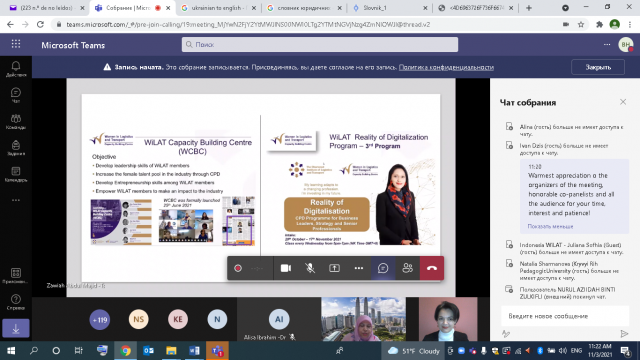Open more actions in the call toolbar
640x360 pixels.
pyautogui.click(x=359, y=268)
